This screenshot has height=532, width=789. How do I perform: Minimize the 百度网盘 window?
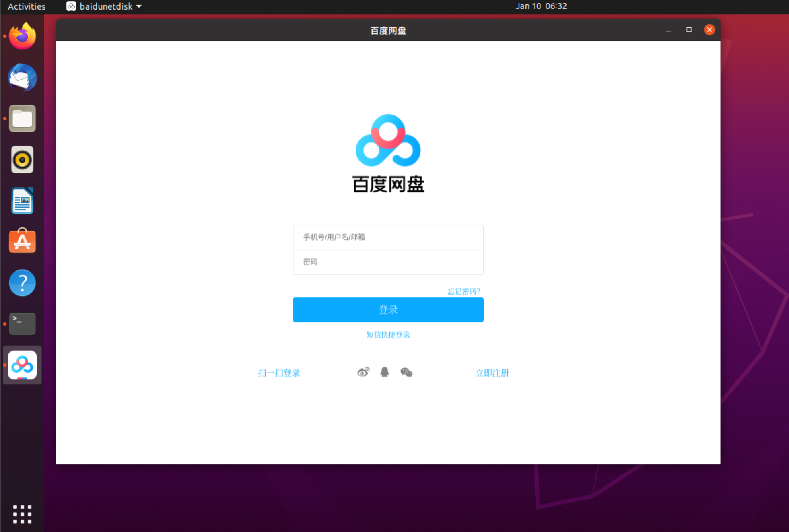click(668, 30)
